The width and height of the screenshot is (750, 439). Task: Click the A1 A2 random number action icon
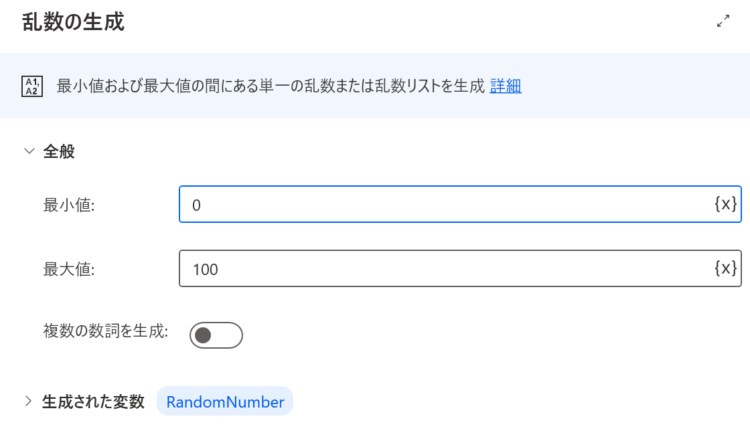(32, 87)
